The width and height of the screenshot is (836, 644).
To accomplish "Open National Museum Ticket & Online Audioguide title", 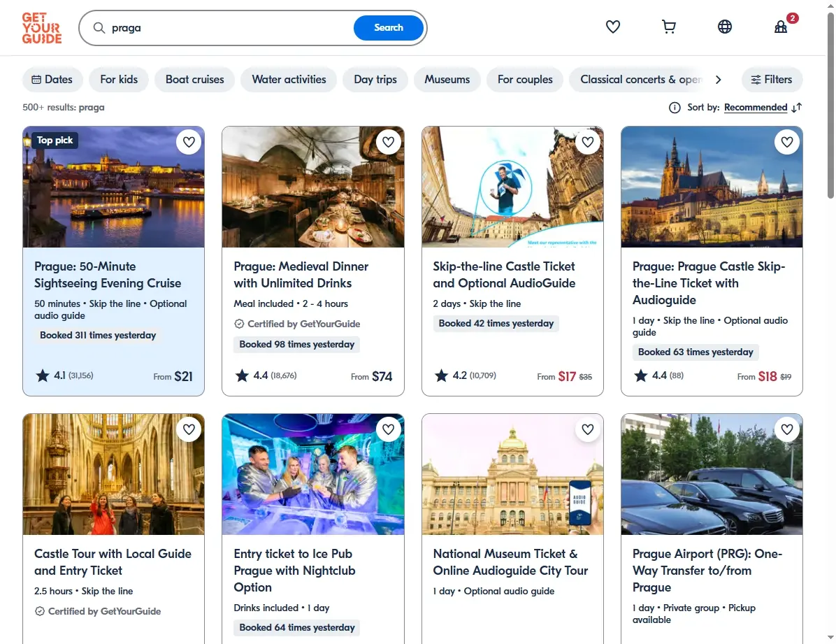I will [510, 562].
